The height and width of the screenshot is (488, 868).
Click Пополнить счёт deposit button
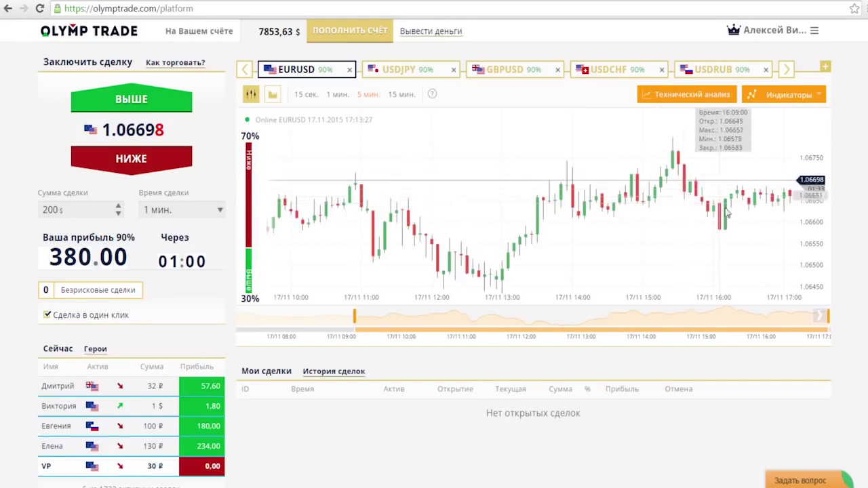350,30
